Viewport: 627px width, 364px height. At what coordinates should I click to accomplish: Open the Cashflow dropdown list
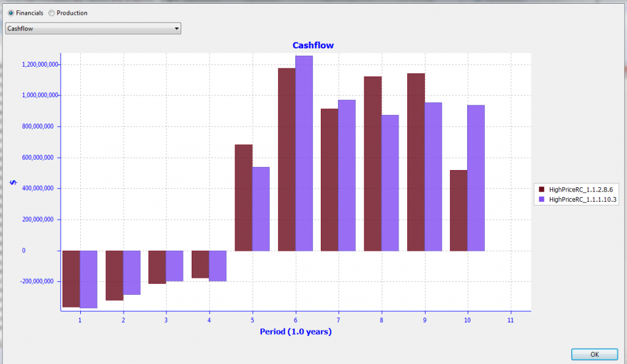pyautogui.click(x=93, y=28)
